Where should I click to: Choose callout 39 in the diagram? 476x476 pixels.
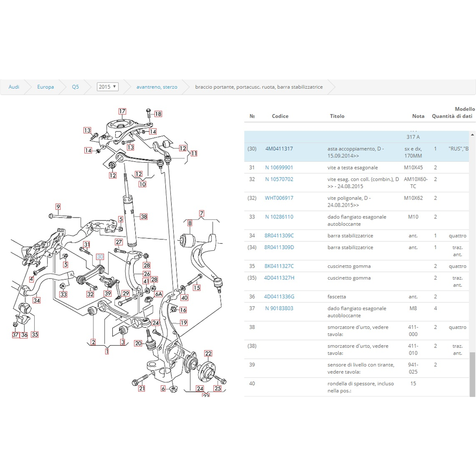[108, 294]
